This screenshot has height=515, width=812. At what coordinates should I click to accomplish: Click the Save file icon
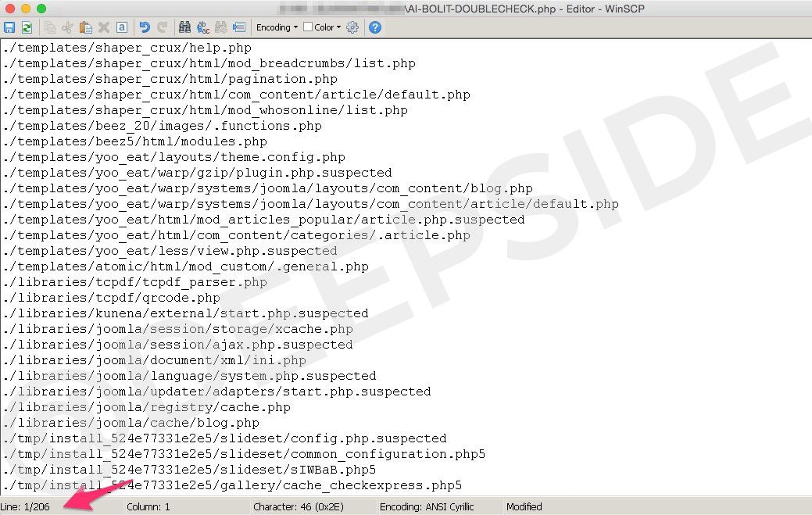[9, 27]
